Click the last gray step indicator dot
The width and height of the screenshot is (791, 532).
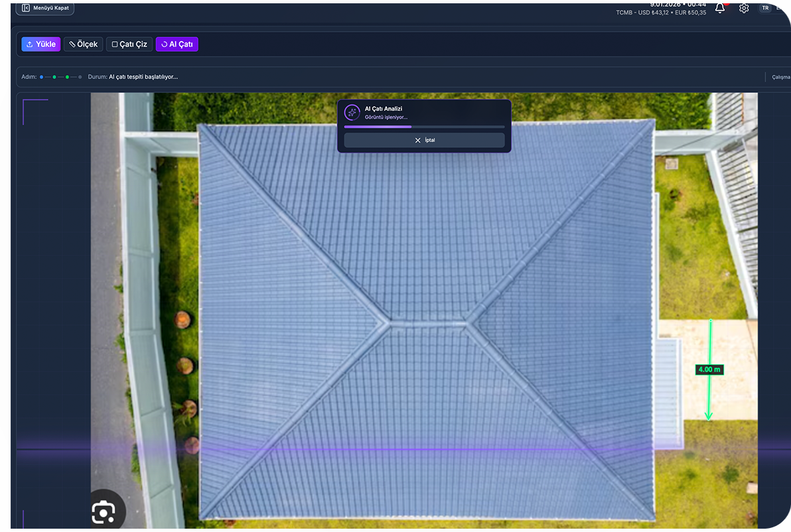[x=80, y=77]
